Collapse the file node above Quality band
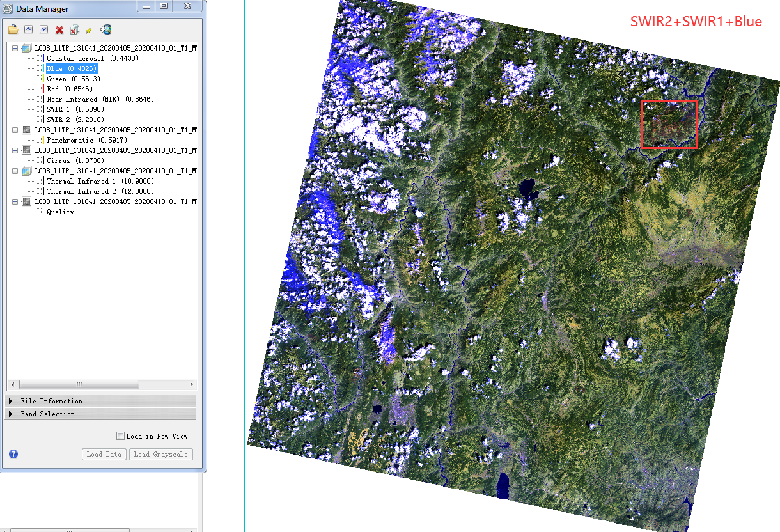The width and height of the screenshot is (780, 532). click(x=15, y=201)
